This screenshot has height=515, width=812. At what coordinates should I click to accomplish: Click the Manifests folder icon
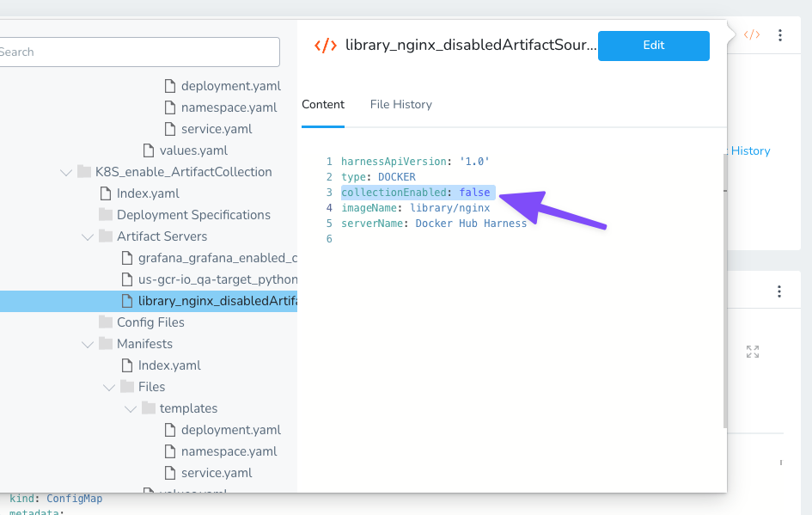pos(106,344)
